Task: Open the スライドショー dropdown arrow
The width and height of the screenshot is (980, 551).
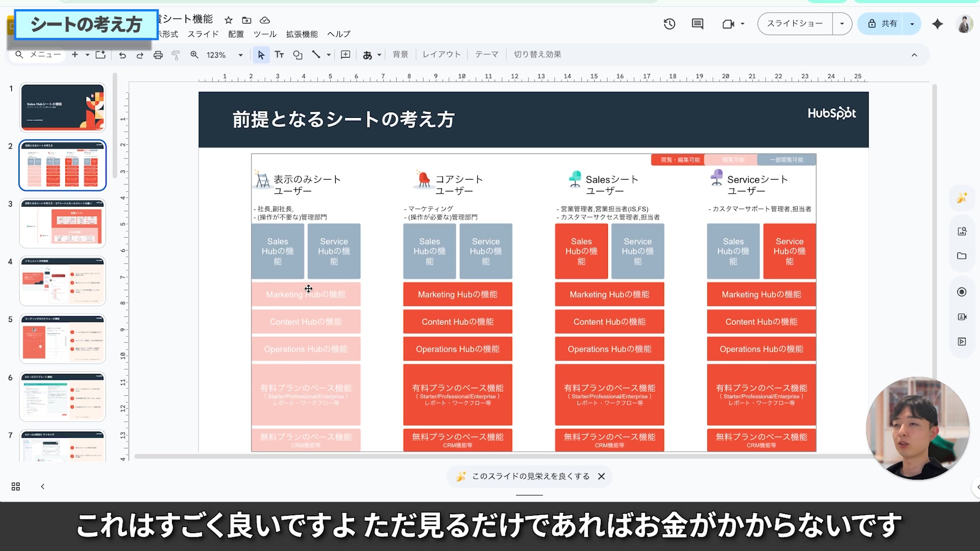Action: pyautogui.click(x=842, y=23)
